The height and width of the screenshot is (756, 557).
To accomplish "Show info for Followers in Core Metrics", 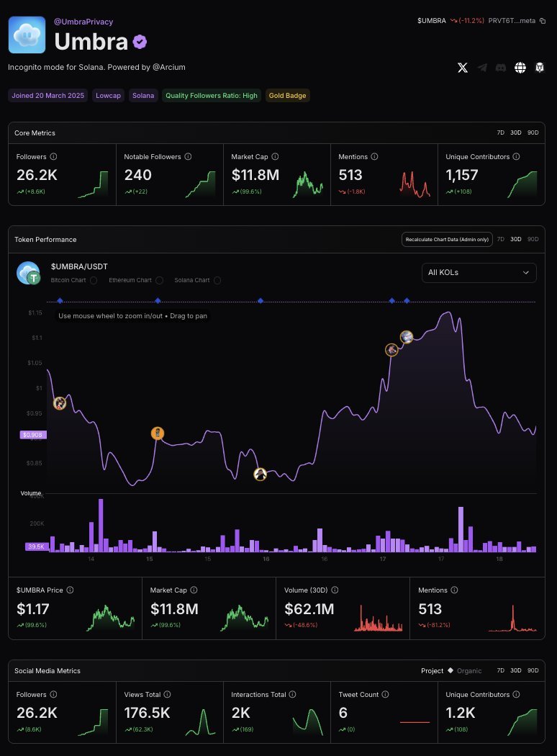I will 53,157.
